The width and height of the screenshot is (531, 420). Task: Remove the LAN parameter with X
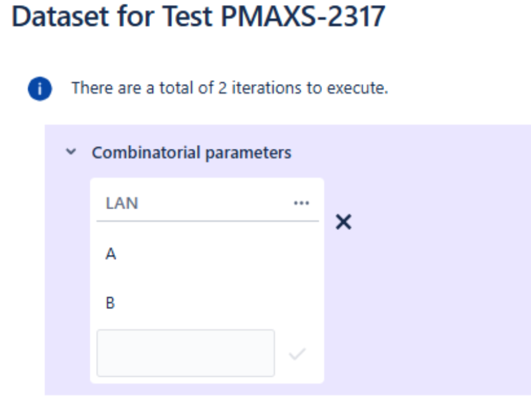click(x=343, y=222)
